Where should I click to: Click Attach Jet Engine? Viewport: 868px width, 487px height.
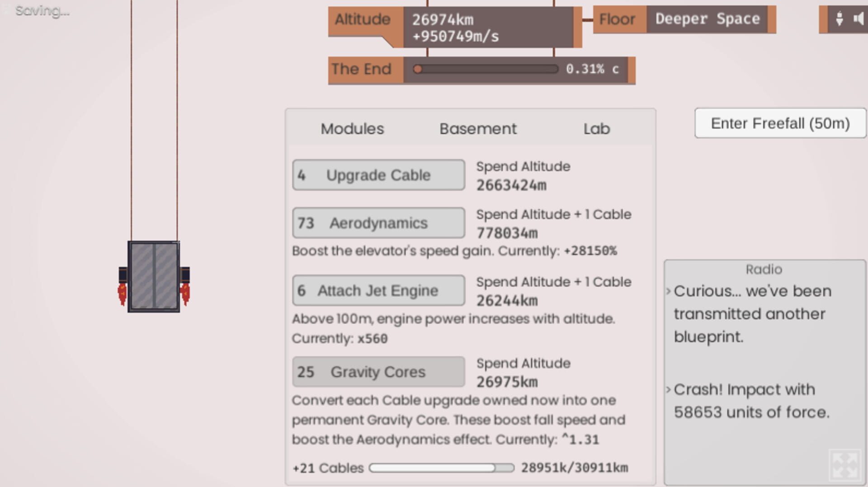click(x=378, y=290)
